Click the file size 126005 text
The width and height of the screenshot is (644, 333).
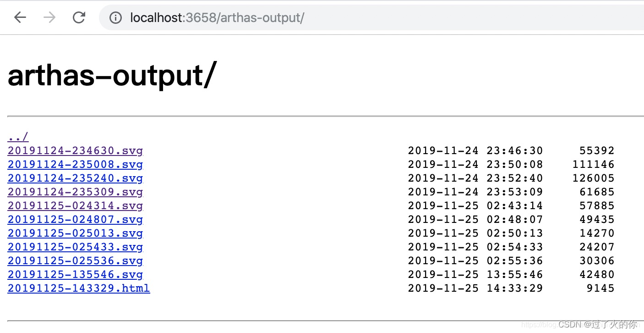(593, 178)
